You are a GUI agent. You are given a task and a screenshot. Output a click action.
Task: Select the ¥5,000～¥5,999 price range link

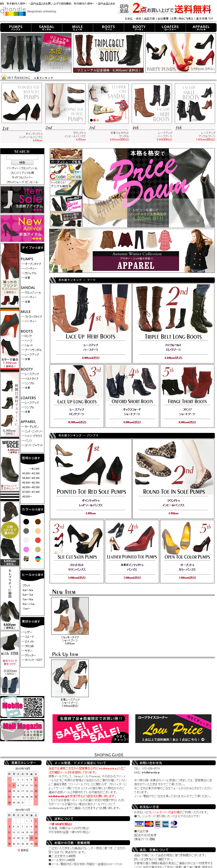(31, 483)
